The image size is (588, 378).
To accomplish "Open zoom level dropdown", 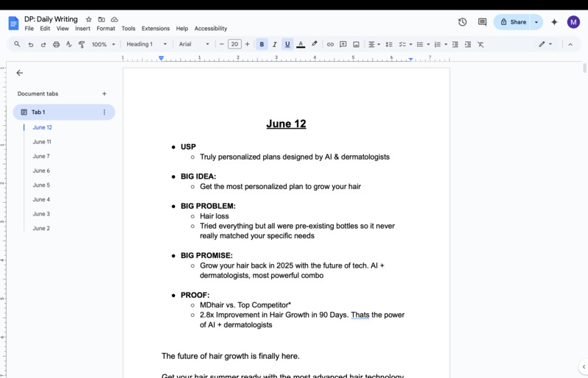I will tap(103, 44).
